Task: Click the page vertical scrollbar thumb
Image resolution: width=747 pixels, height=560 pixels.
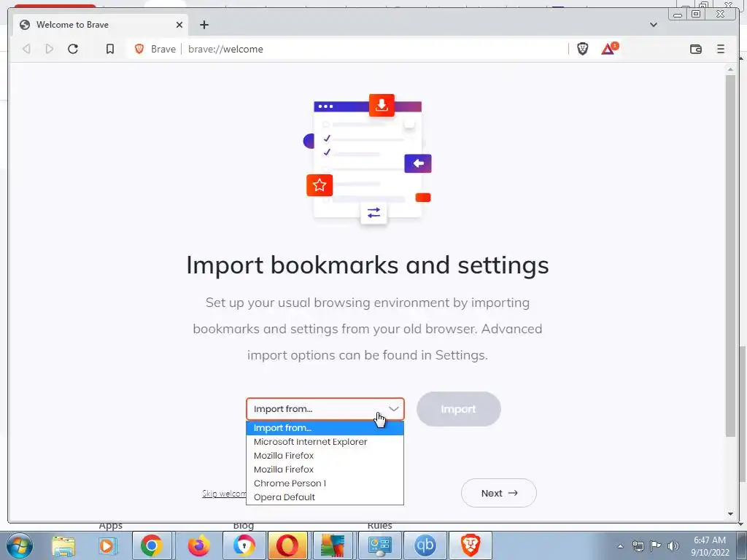Action: [x=730, y=255]
